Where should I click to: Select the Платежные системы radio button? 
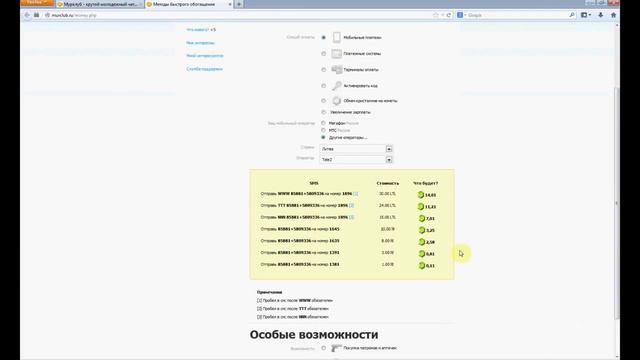coord(323,53)
